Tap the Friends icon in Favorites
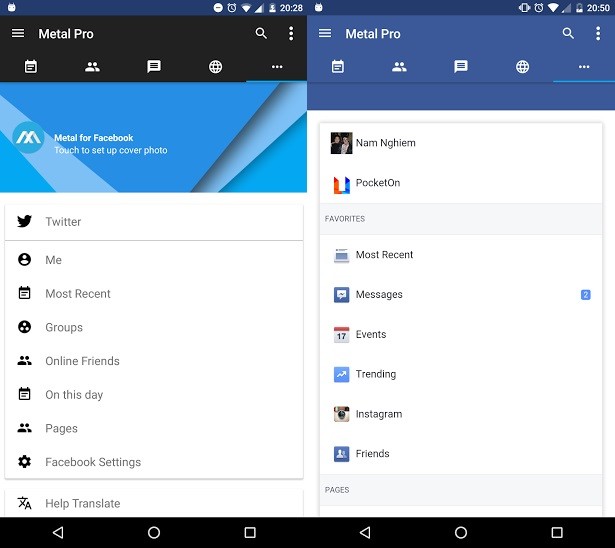Screen dimensions: 615x548 [342, 454]
